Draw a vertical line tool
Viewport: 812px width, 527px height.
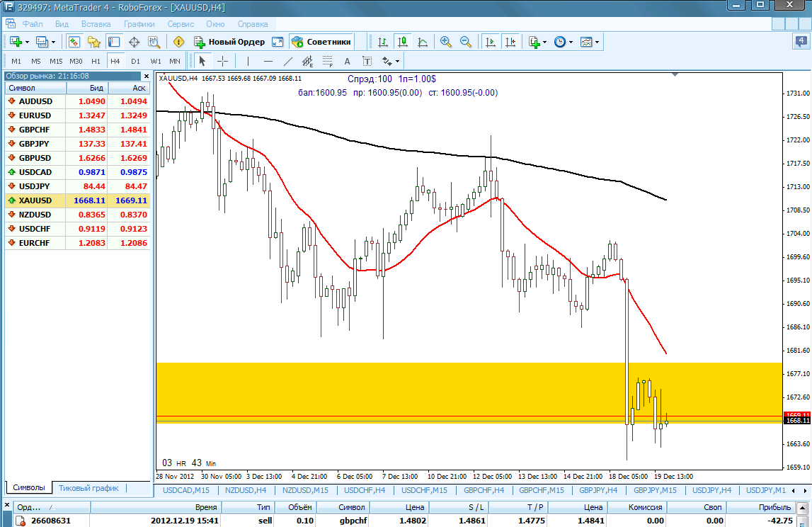248,61
